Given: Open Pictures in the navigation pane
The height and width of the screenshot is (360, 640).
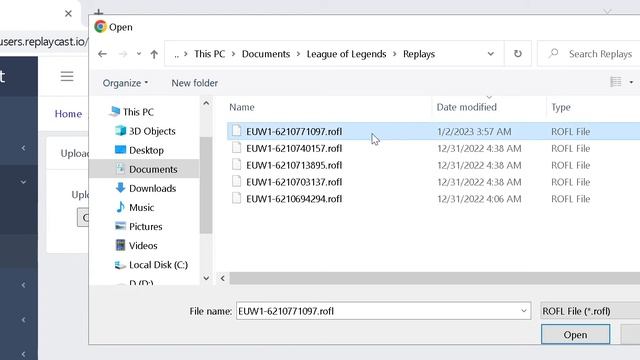Looking at the screenshot, I should pyautogui.click(x=145, y=227).
